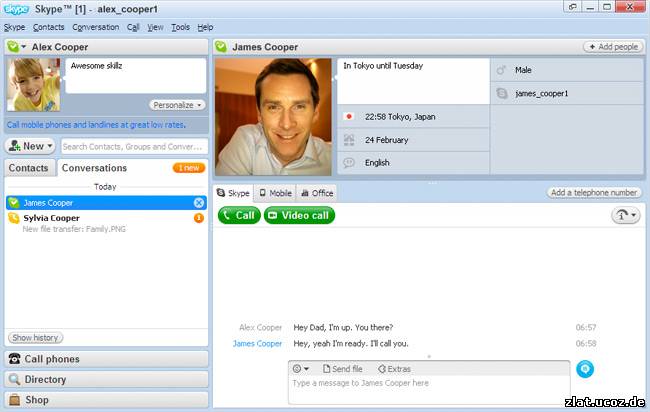Click the 06:58 message timestamp
The image size is (650, 412).
[x=586, y=344]
